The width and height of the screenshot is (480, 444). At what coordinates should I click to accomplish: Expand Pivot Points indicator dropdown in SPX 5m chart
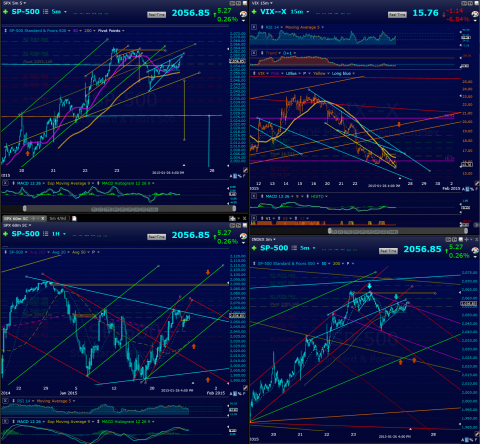tap(123, 31)
